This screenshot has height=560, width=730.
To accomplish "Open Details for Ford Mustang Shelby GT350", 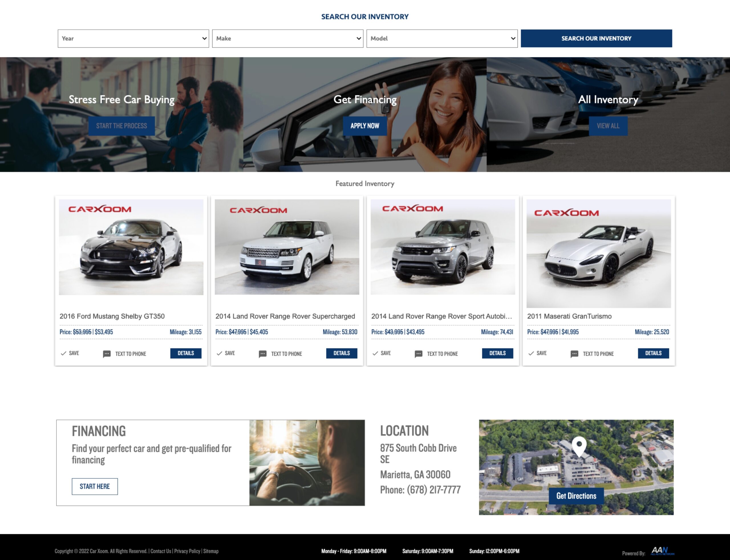I will tap(186, 353).
